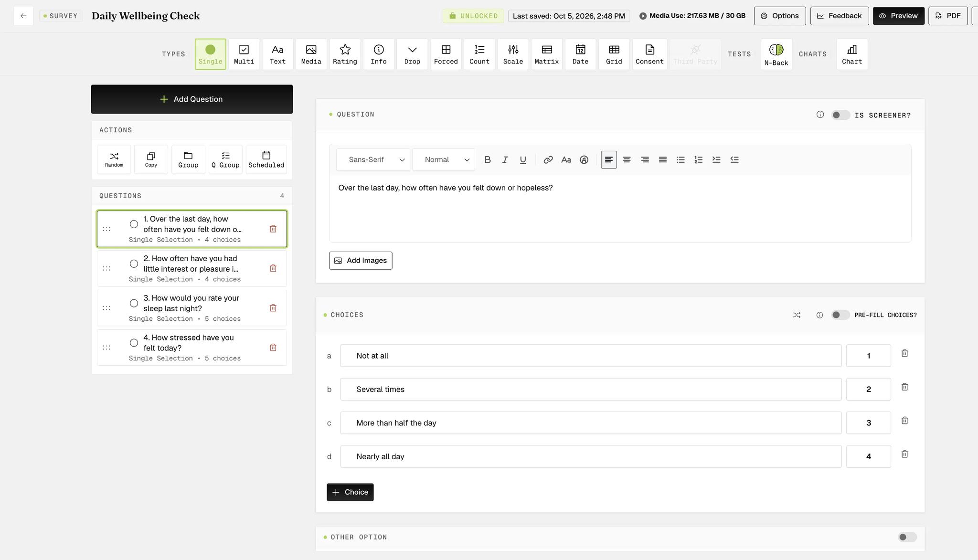Image resolution: width=978 pixels, height=560 pixels.
Task: Select question 2 radio icon in list
Action: [134, 264]
